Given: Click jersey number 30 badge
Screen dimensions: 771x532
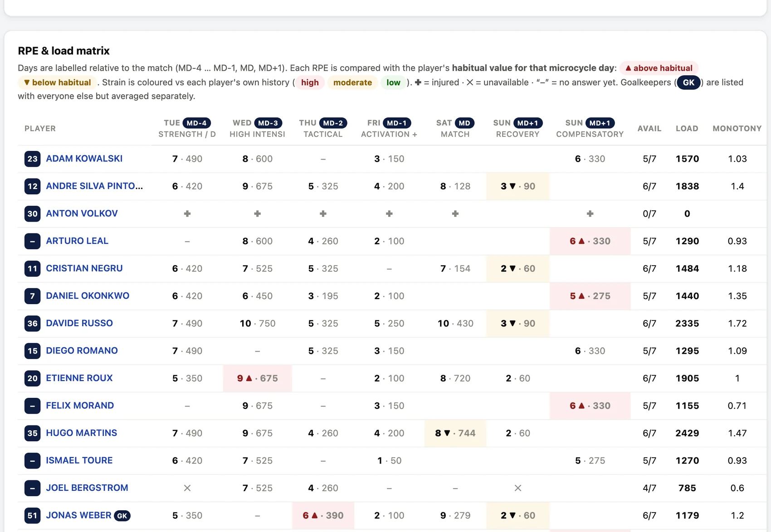Looking at the screenshot, I should coord(32,213).
